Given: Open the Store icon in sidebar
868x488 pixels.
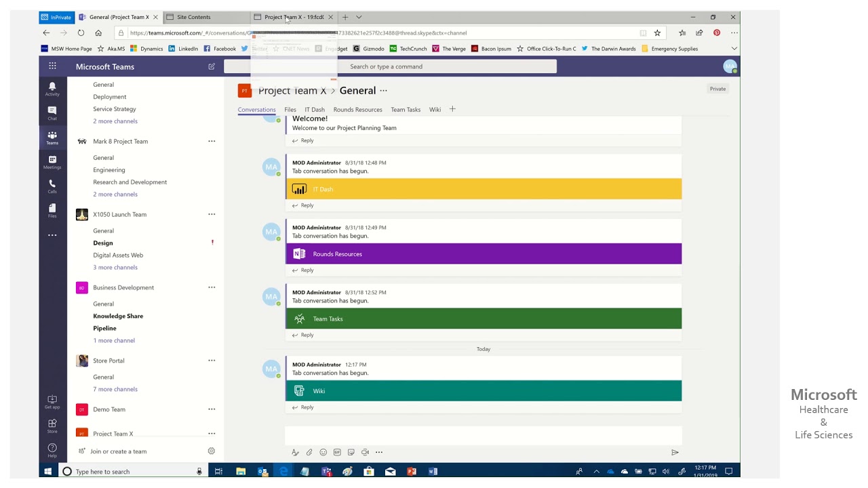Looking at the screenshot, I should [x=52, y=426].
